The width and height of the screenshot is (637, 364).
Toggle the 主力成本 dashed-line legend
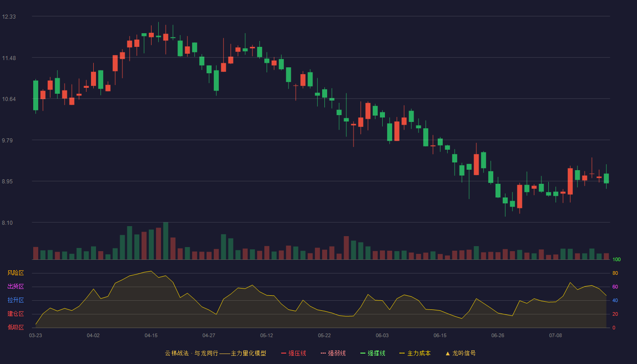click(x=415, y=353)
